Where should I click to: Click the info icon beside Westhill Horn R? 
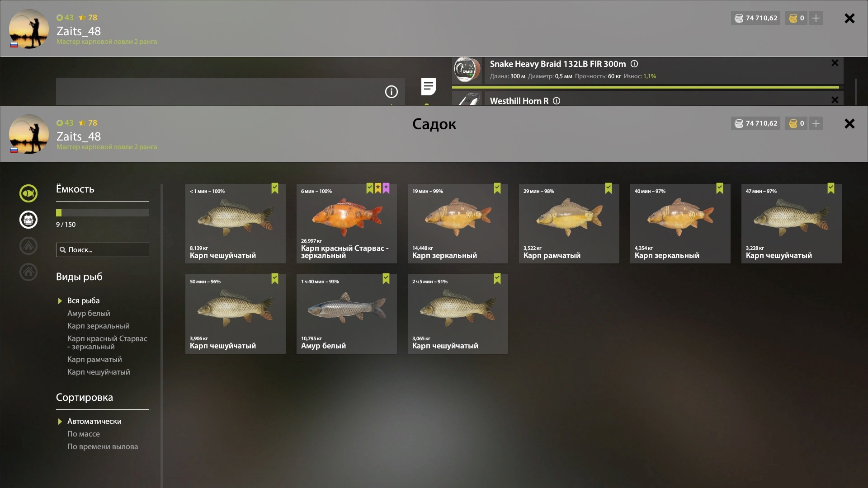coord(557,101)
